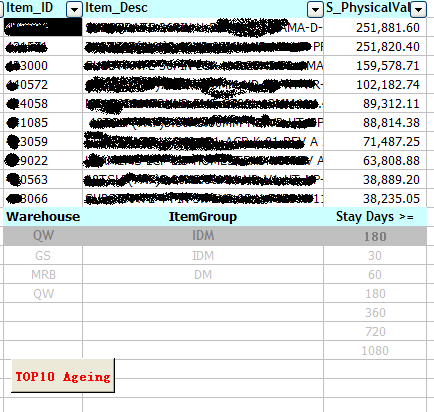This screenshot has width=434, height=412.
Task: Open the Item_ID filter dropdown
Action: pos(74,10)
